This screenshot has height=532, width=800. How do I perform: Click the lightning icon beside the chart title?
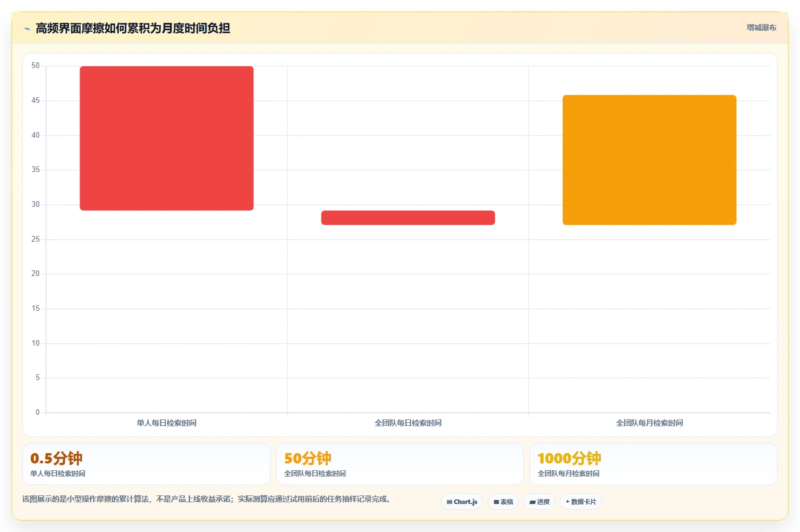(x=27, y=29)
